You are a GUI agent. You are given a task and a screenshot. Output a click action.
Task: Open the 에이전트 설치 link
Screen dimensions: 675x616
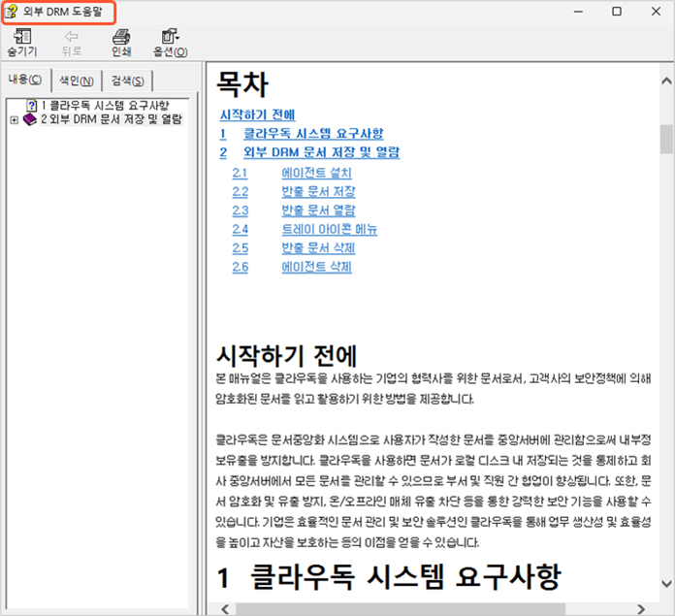317,173
